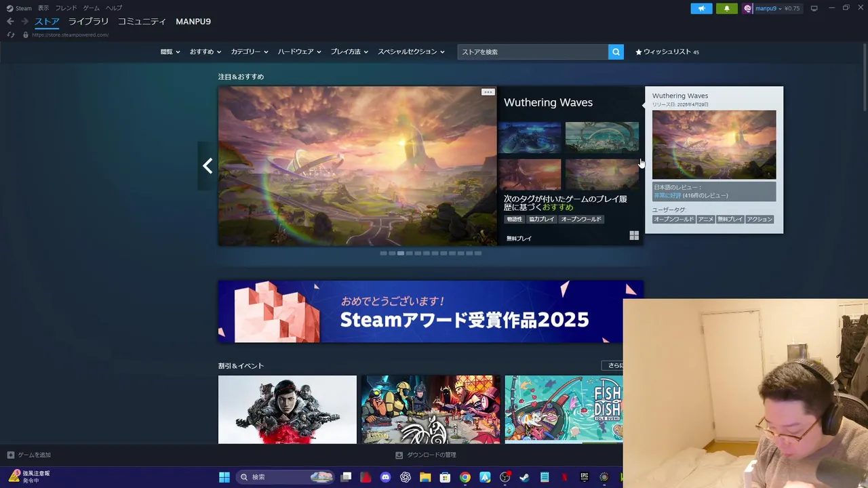Click the wishlist star icon

point(639,52)
